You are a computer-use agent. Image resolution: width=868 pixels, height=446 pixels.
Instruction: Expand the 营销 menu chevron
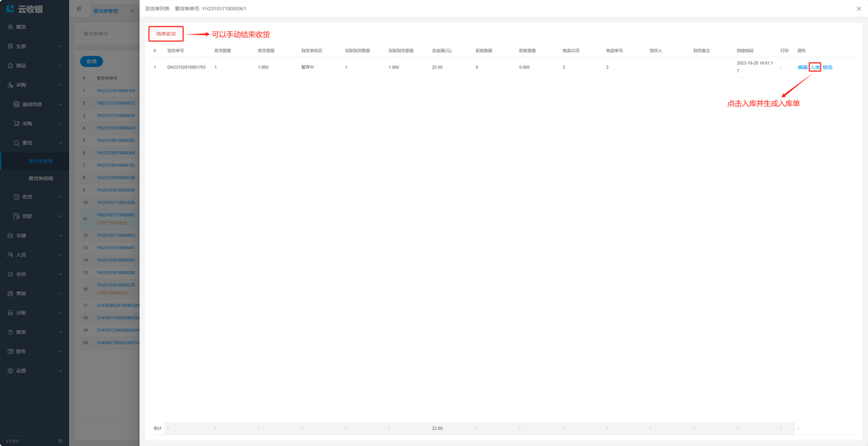(61, 293)
